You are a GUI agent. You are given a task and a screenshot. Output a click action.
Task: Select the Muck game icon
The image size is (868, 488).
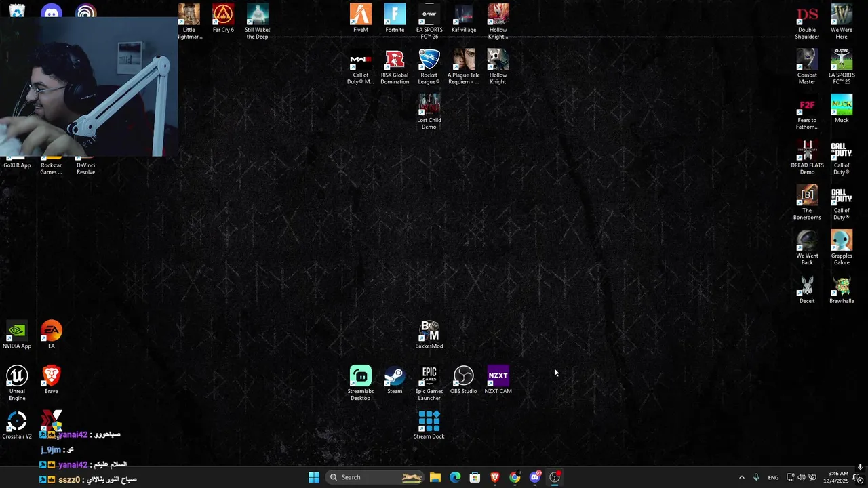(842, 109)
